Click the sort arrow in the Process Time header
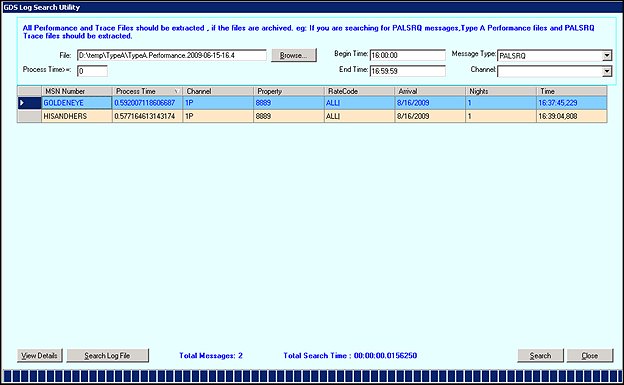 [177, 92]
